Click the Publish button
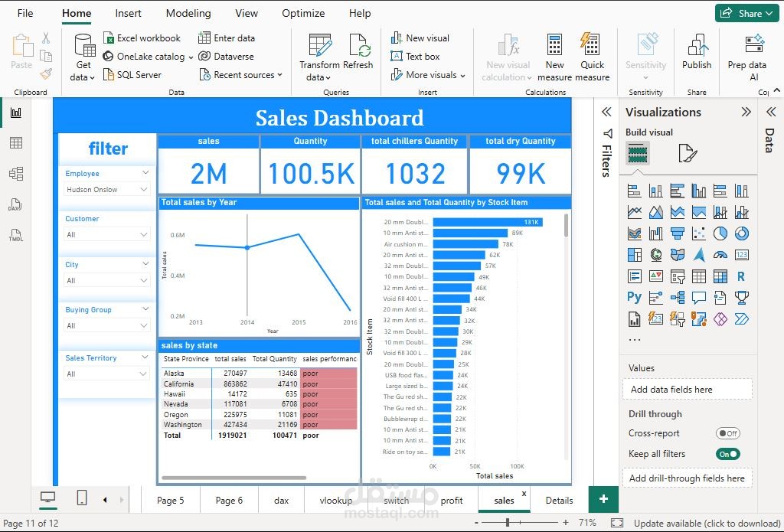Viewport: 784px width, 532px height. (x=697, y=51)
